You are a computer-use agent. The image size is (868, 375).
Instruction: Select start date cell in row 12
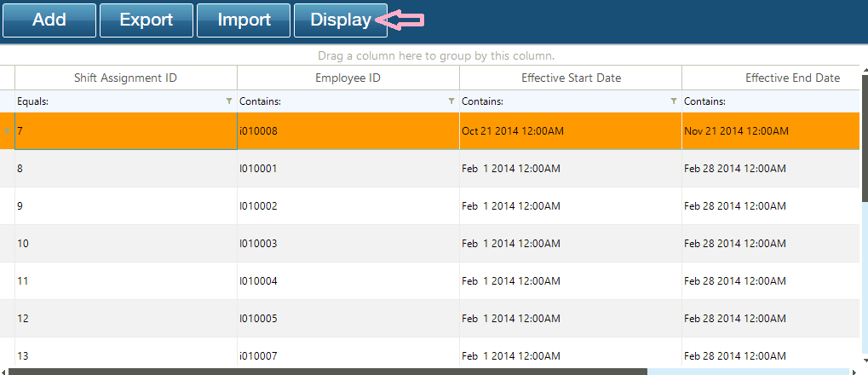[x=571, y=319]
